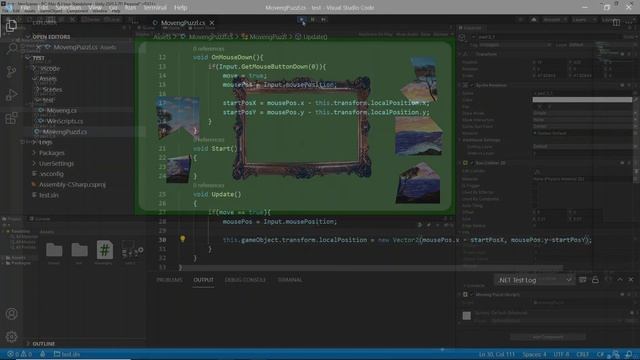The height and width of the screenshot is (360, 640).
Task: Open the Explorer view in activity bar
Action: [11, 25]
